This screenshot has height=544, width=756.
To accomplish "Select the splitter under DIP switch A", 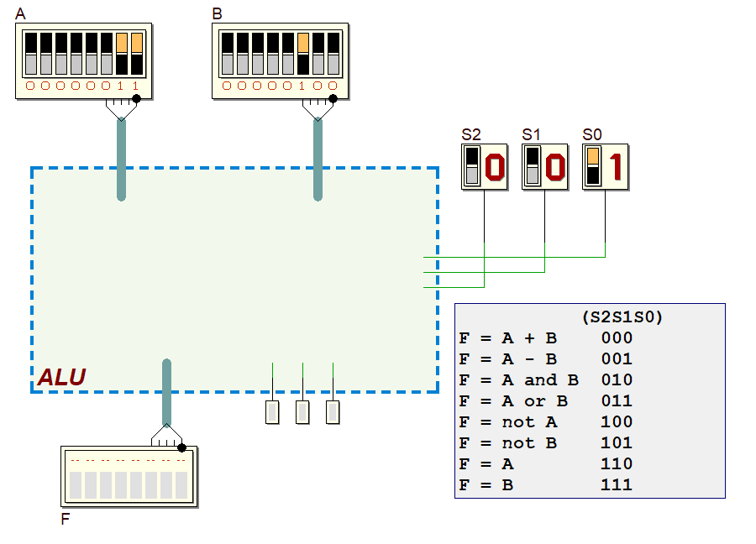I will point(122,108).
